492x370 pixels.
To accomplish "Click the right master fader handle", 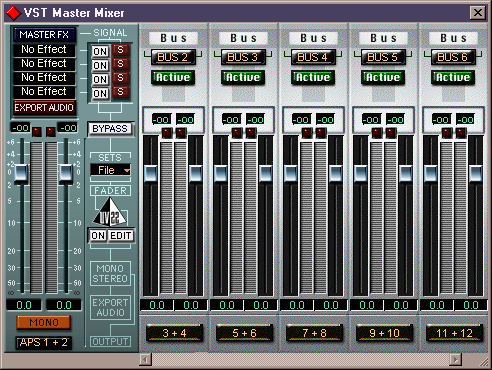I will [x=66, y=173].
